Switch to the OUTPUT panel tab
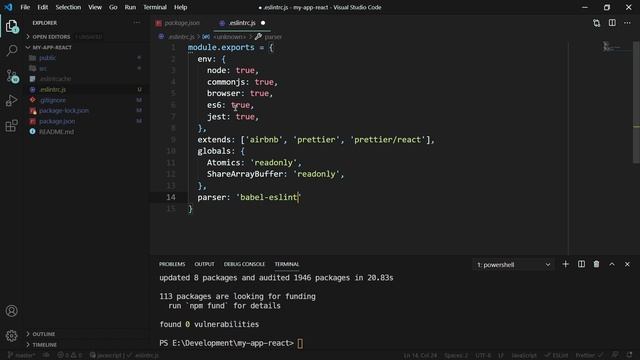Viewport: 640px width, 360px height. point(204,264)
